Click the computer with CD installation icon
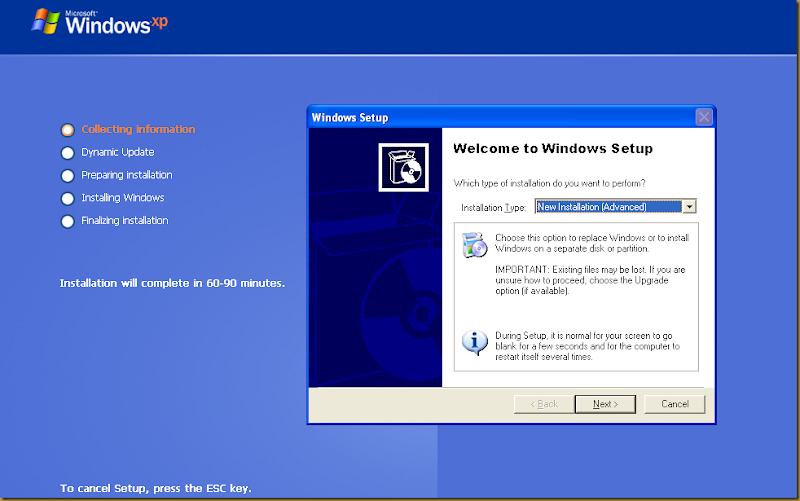Screen dimensions: 800x501 [x=474, y=245]
